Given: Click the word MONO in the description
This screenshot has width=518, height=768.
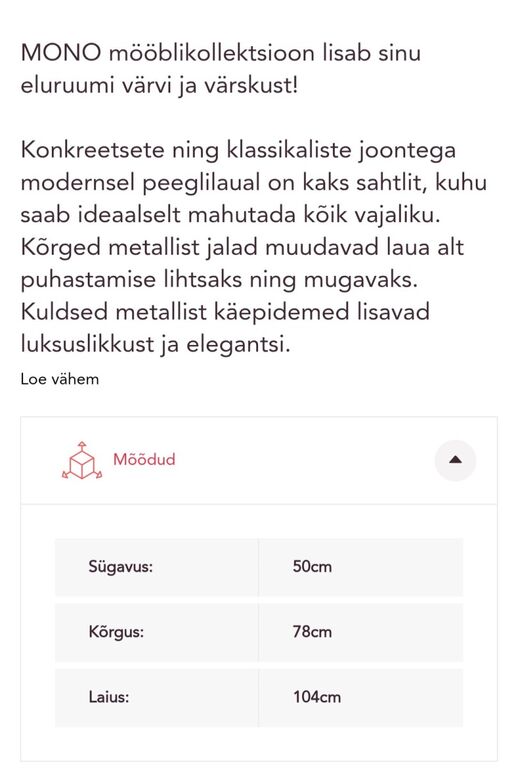Looking at the screenshot, I should coord(61,53).
